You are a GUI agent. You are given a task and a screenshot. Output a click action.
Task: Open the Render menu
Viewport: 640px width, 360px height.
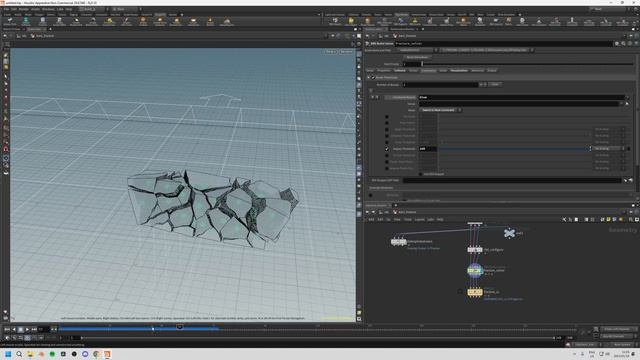[x=24, y=9]
